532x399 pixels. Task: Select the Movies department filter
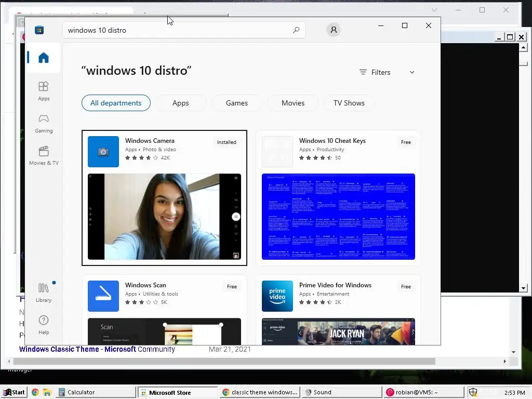tap(293, 103)
